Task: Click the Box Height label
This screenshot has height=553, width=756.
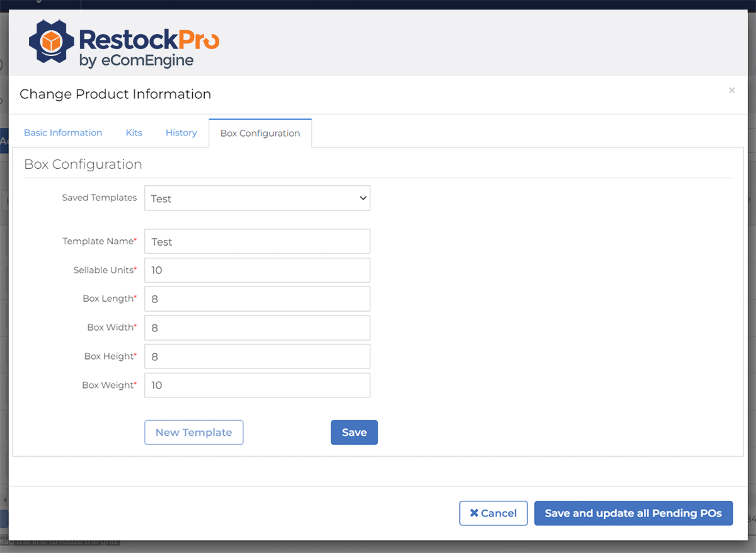Action: pos(110,356)
